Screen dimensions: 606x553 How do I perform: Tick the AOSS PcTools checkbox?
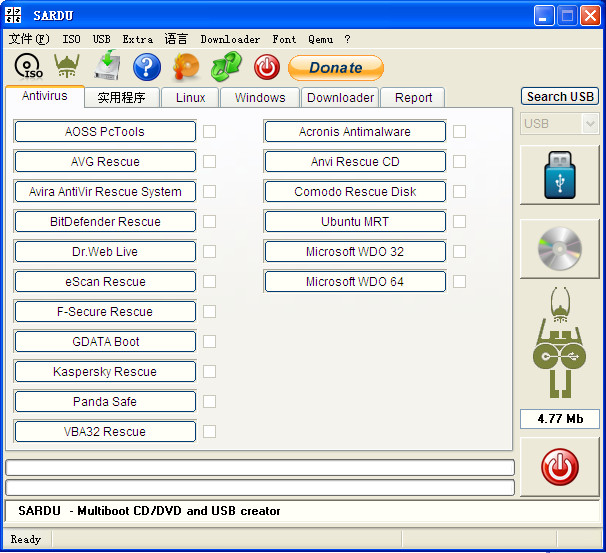pos(209,131)
